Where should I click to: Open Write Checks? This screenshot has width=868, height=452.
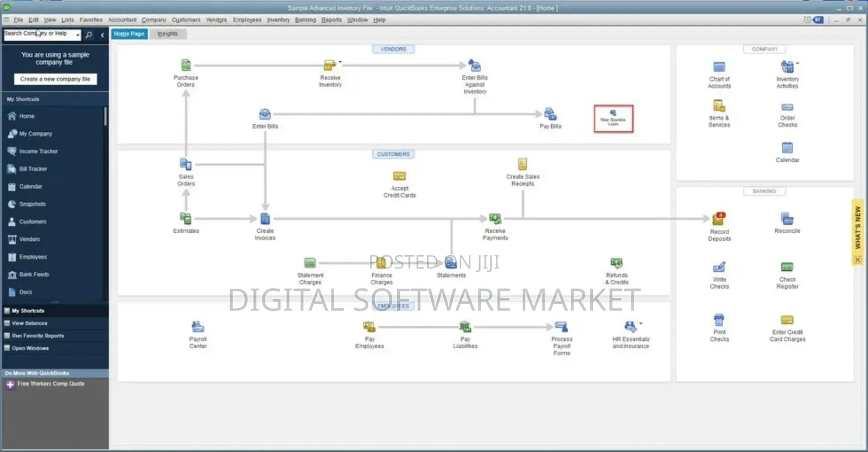click(719, 267)
